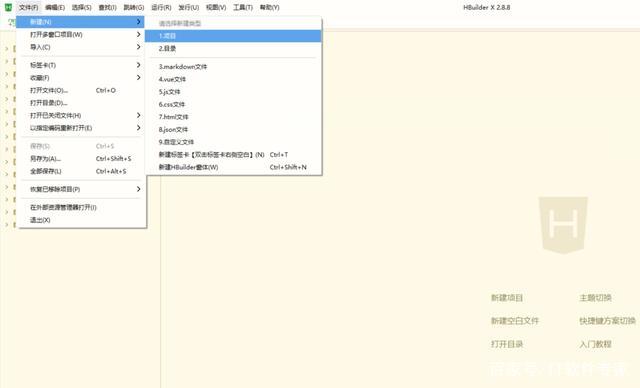Open the 编辑(E) menu
The height and width of the screenshot is (388, 640).
(55, 7)
